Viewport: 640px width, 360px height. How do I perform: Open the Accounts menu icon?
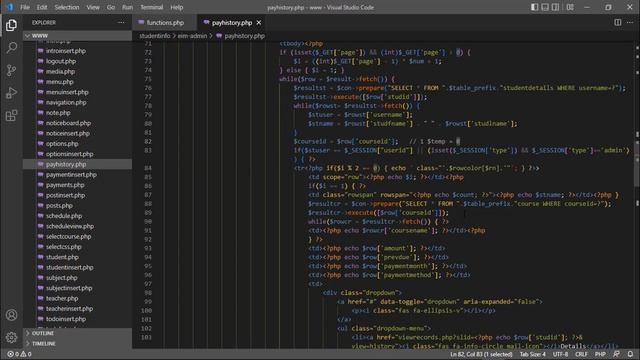pyautogui.click(x=11, y=315)
